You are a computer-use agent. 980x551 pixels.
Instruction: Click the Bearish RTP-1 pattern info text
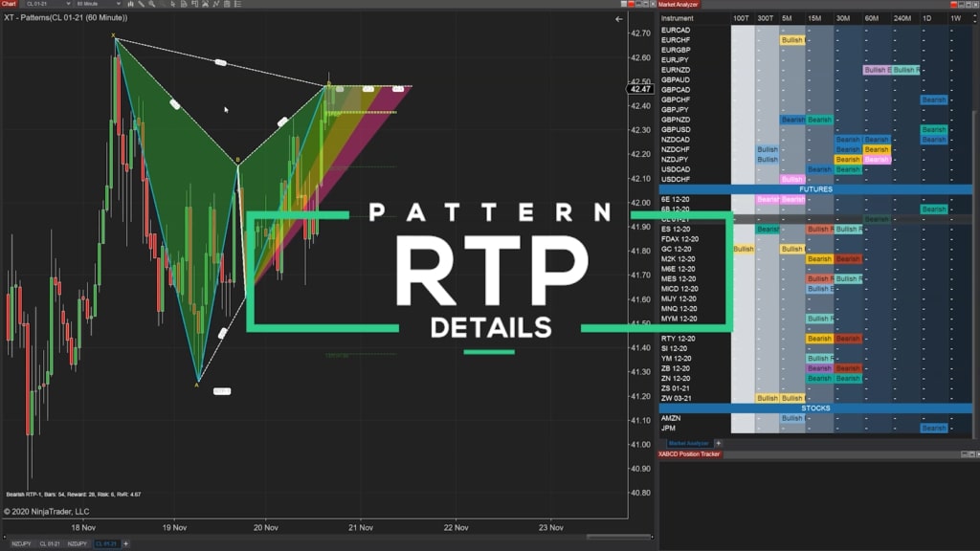(74, 495)
